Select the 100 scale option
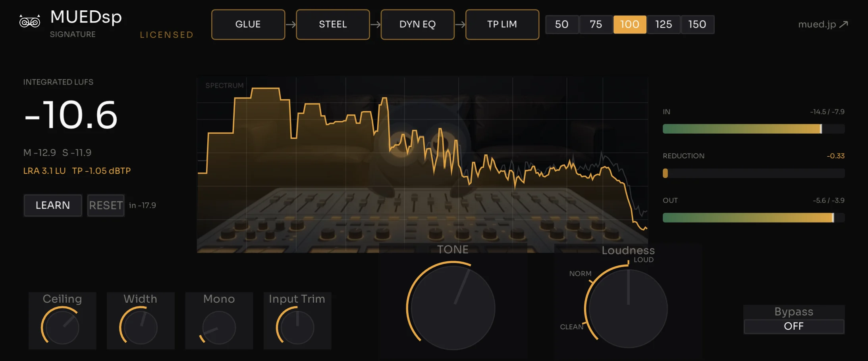Viewport: 868px width, 361px height. [x=630, y=25]
